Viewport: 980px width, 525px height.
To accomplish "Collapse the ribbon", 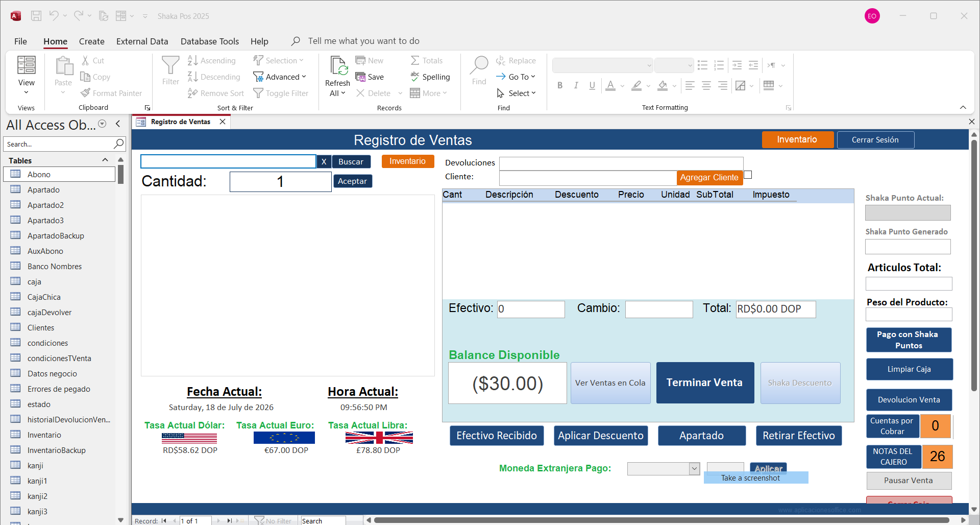I will [963, 107].
